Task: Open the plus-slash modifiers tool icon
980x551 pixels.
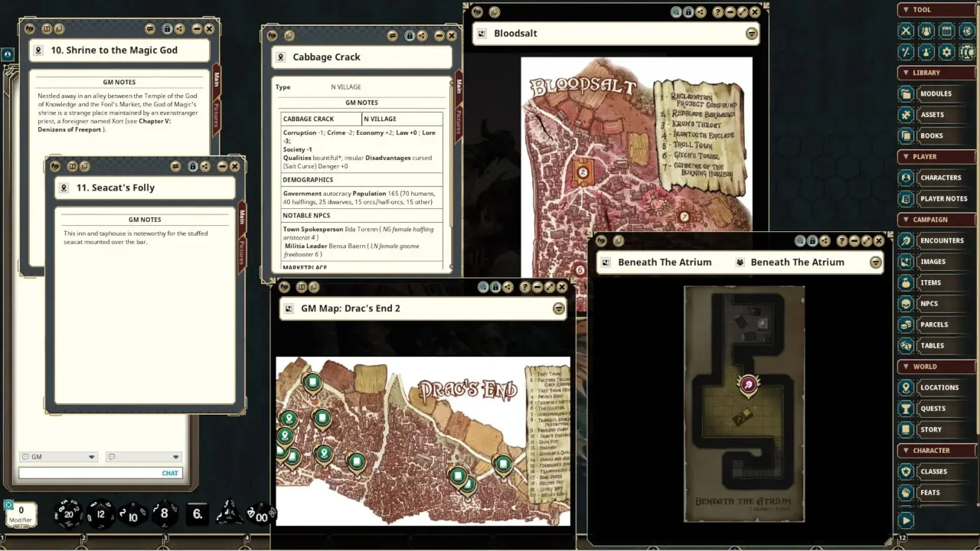Action: tap(906, 52)
